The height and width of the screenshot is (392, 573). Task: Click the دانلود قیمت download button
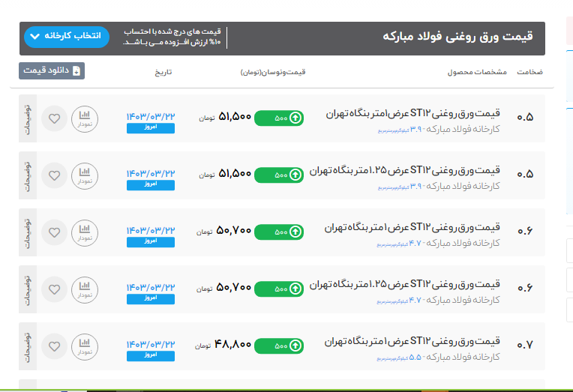(52, 70)
